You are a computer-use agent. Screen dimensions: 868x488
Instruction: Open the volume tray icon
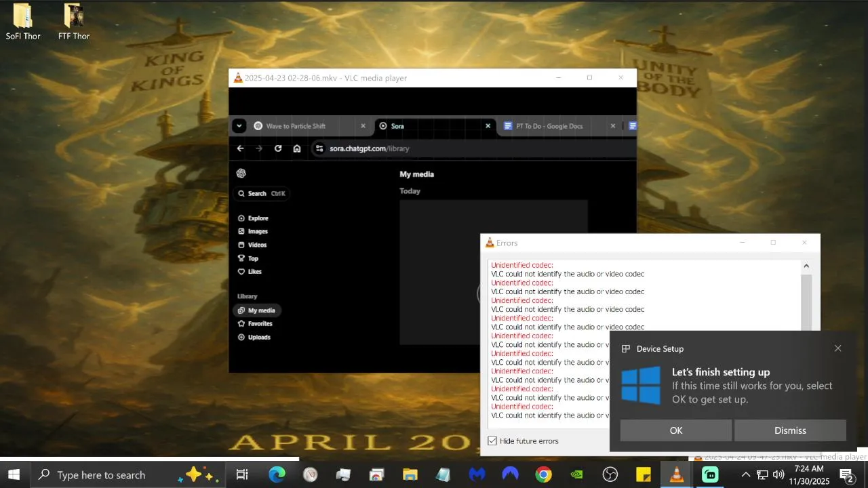pos(778,474)
